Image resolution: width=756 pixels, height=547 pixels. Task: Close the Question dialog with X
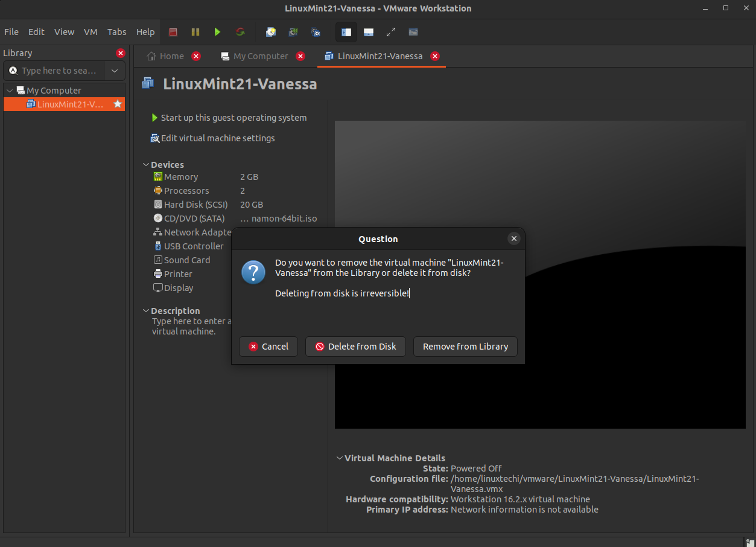[514, 238]
